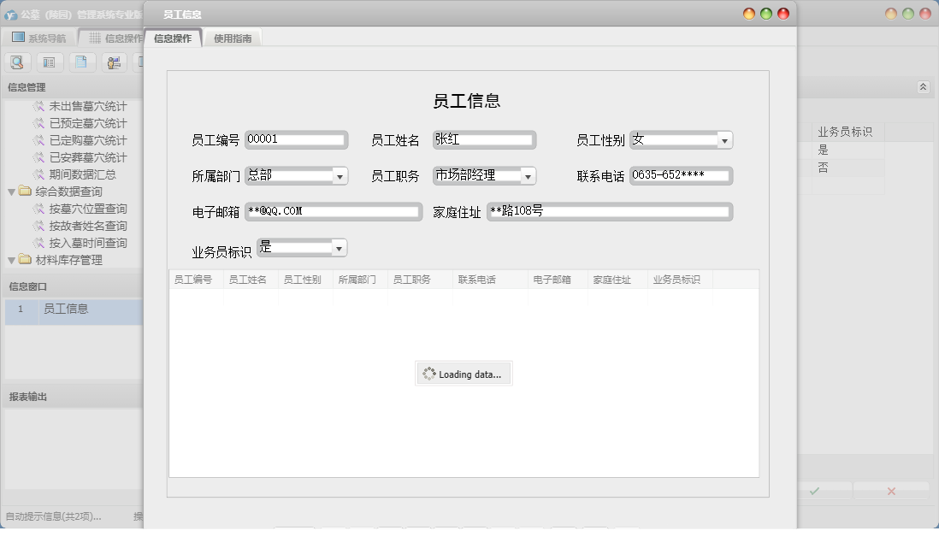
Task: Click the blue document icon in the toolbar
Action: 80,62
